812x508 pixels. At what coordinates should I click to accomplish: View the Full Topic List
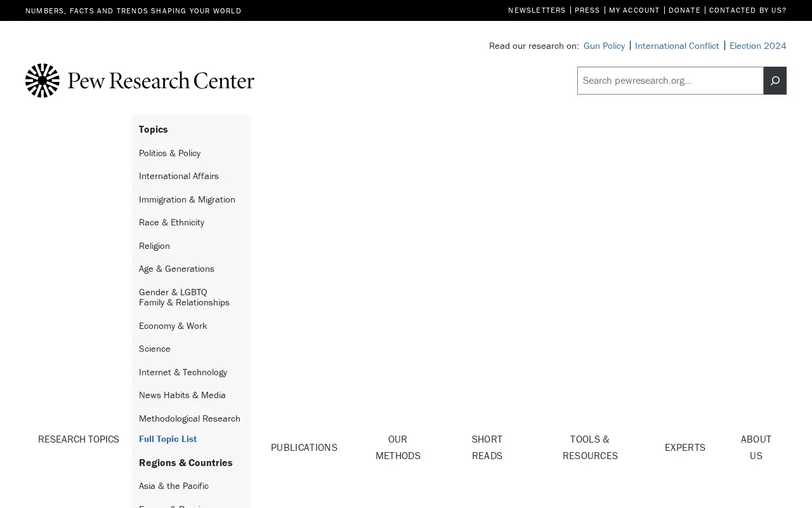(167, 439)
